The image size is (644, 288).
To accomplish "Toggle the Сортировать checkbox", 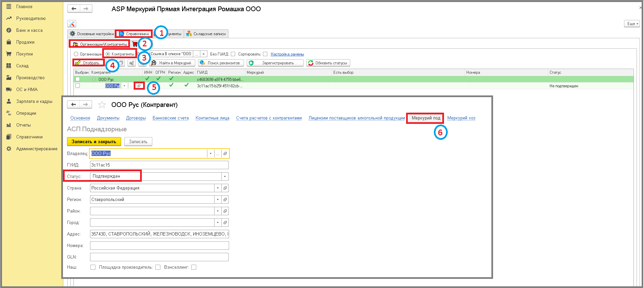I will pyautogui.click(x=265, y=54).
